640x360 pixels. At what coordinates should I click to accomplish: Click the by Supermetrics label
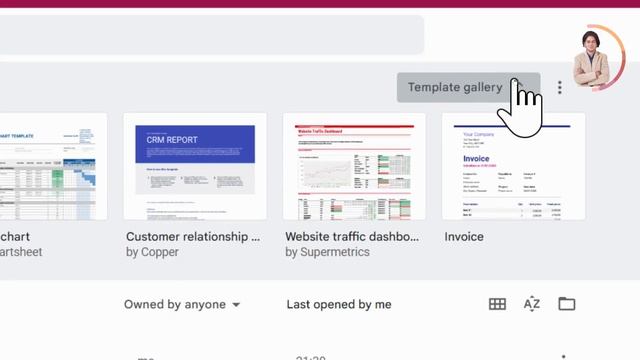click(x=327, y=252)
